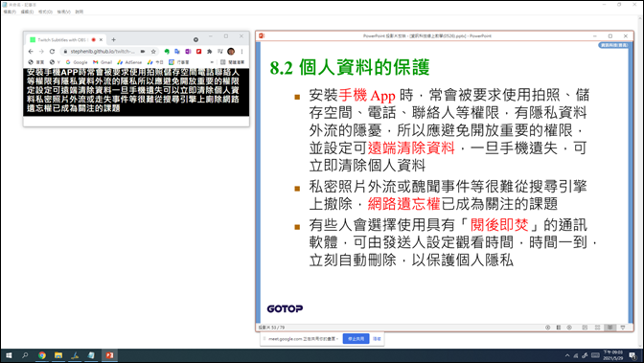Go to previous slide in PowerPoint status bar
This screenshot has width=644, height=363.
pos(547,328)
